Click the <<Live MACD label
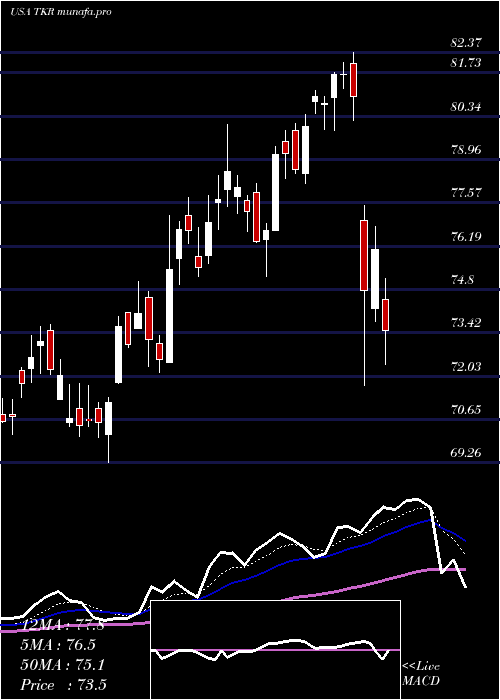Image resolution: width=500 pixels, height=700 pixels. click(421, 674)
